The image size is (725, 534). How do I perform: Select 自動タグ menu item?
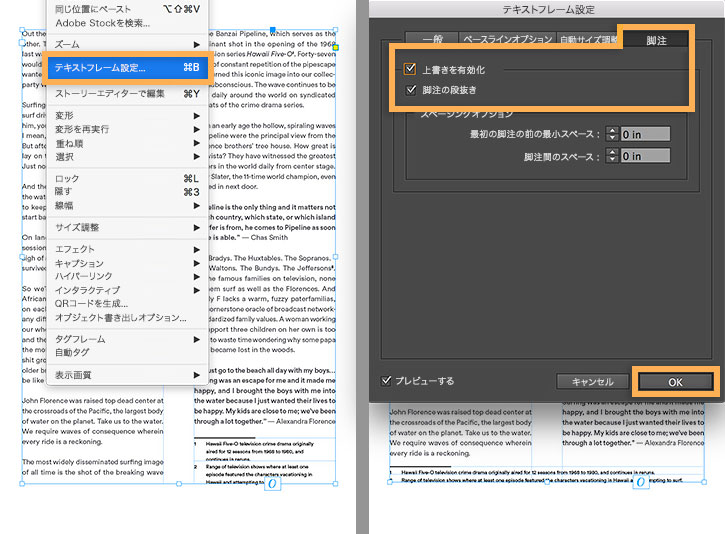(127, 352)
